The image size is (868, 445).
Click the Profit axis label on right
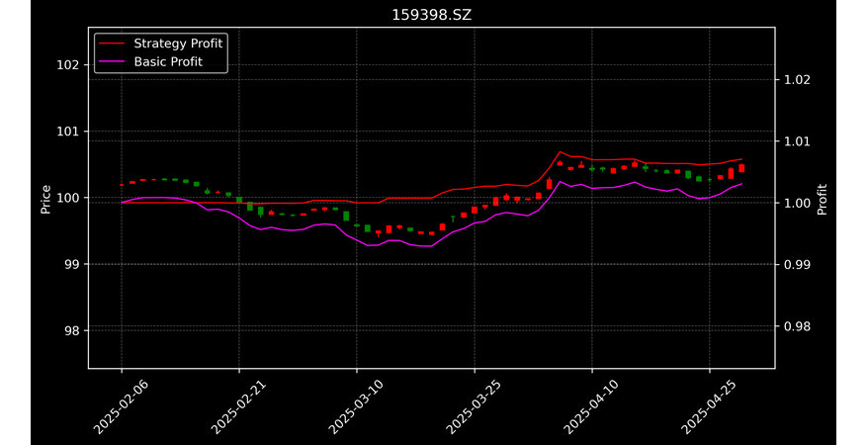823,199
